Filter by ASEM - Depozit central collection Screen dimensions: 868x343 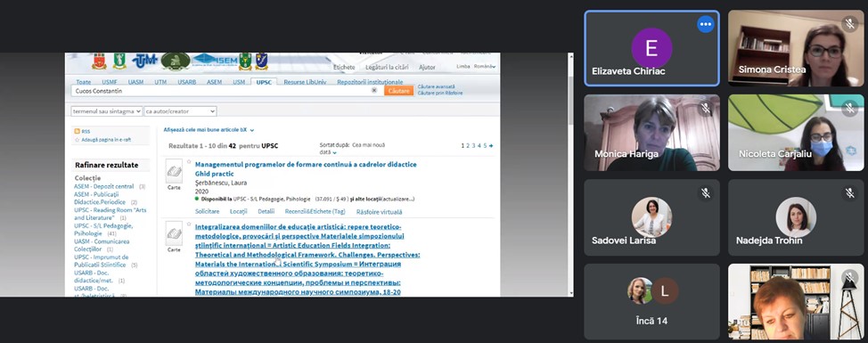tap(104, 186)
